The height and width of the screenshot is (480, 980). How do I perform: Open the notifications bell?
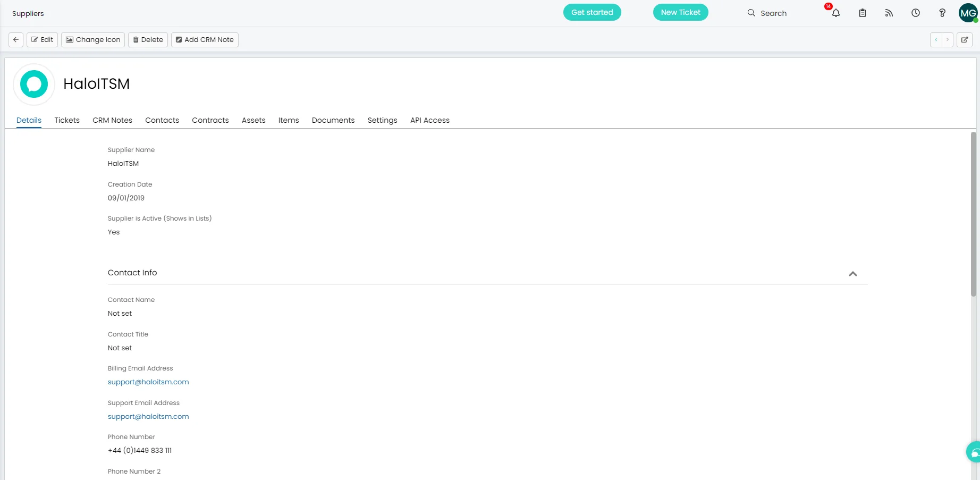pos(836,13)
